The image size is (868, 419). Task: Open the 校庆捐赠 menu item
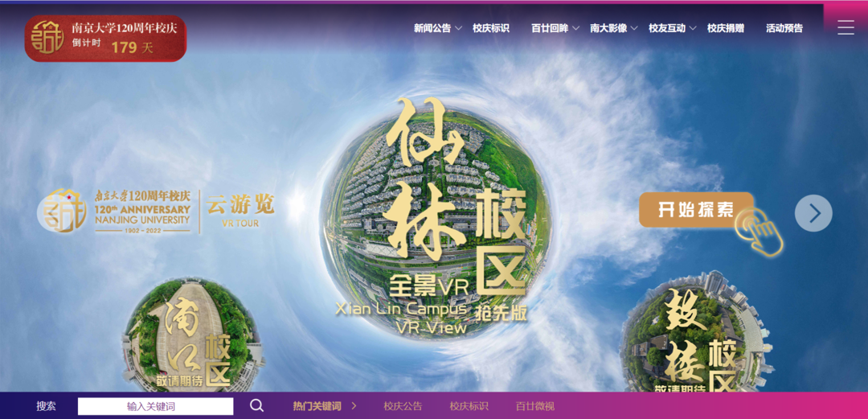click(x=726, y=28)
